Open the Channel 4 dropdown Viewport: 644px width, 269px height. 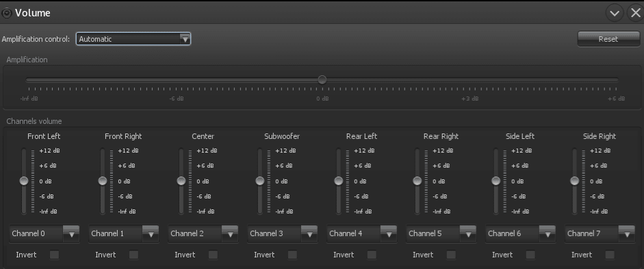(x=361, y=233)
